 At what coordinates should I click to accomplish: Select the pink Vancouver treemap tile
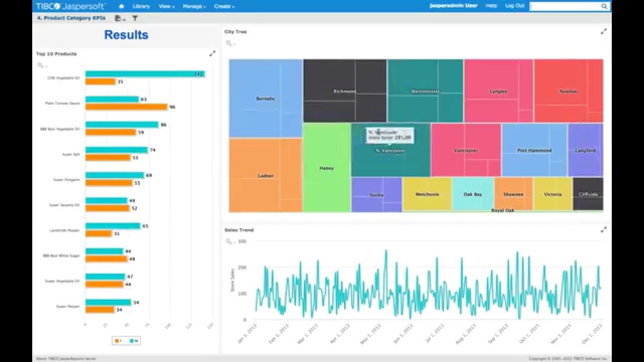tap(466, 150)
